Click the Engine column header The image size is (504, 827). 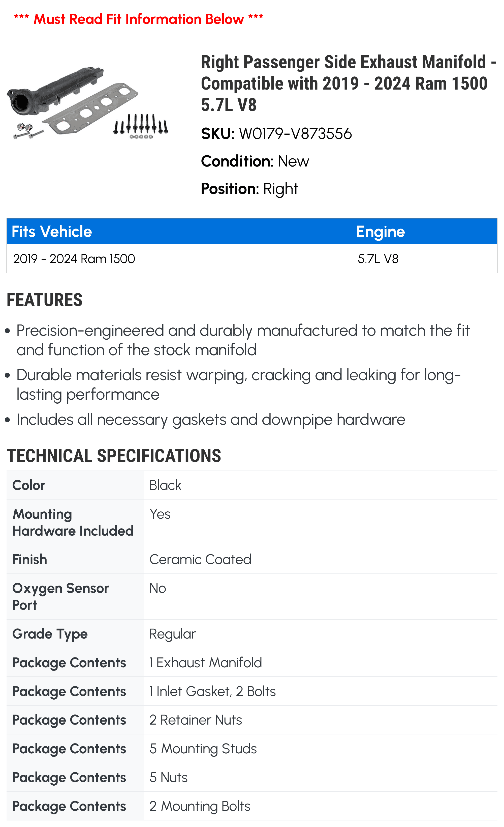coord(380,232)
